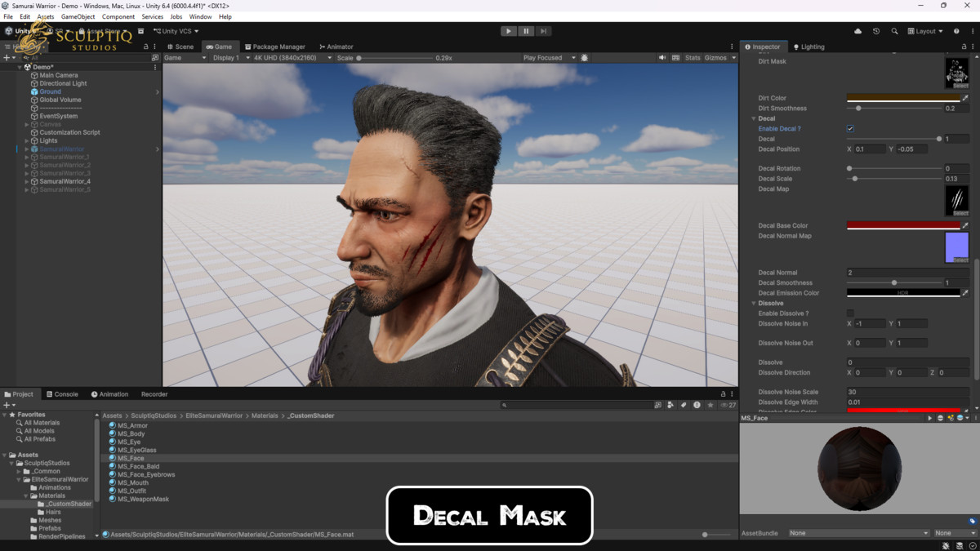This screenshot has width=980, height=551.
Task: Open the Undo History clock icon
Action: [876, 31]
